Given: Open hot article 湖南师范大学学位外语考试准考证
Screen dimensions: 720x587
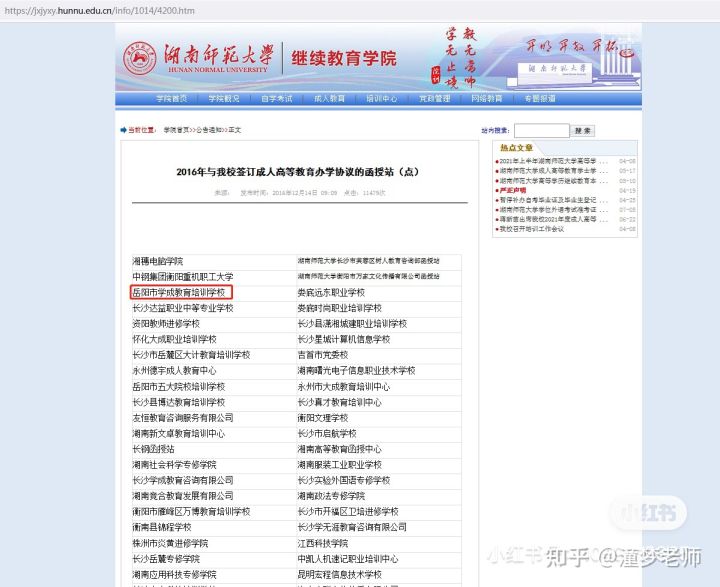Looking at the screenshot, I should click(553, 210).
